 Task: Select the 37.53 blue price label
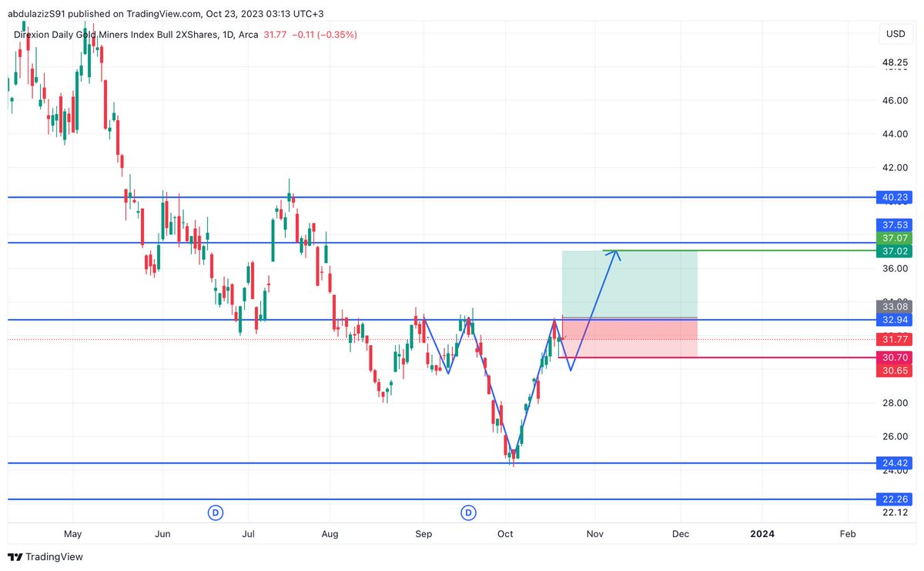pos(896,225)
